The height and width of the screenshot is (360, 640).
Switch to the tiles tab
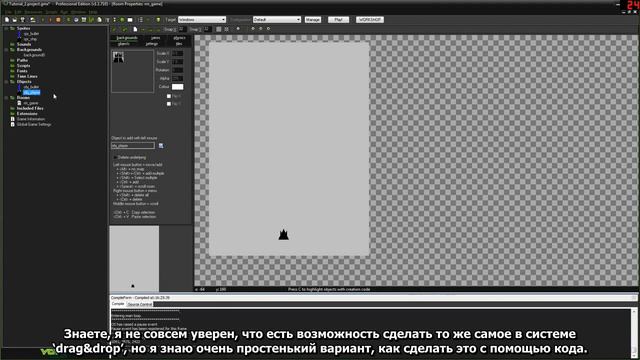(x=179, y=44)
